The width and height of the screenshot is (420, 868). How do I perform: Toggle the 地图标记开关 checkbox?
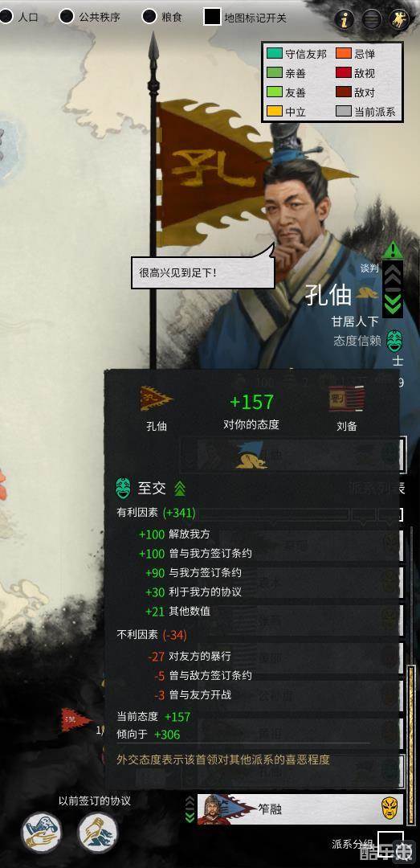[213, 17]
